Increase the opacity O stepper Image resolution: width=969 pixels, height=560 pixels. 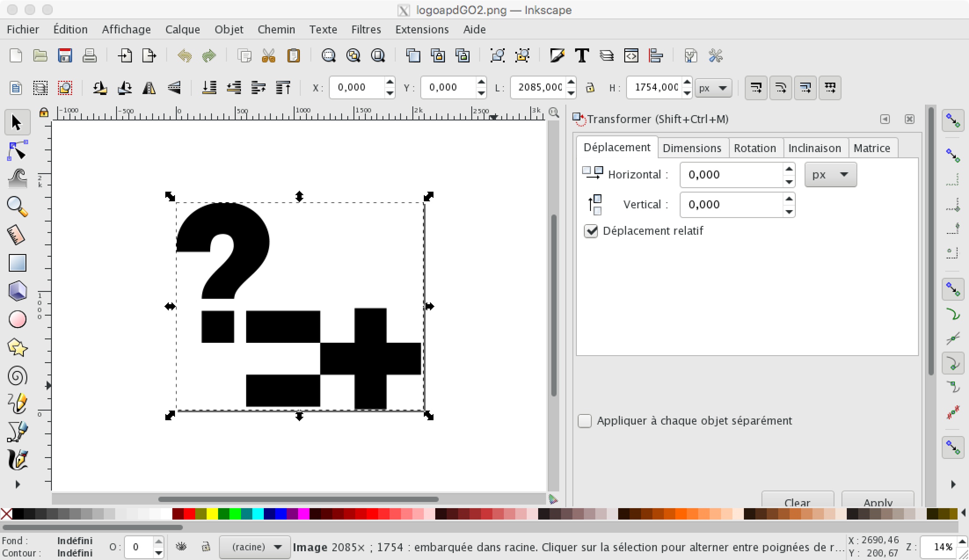(159, 541)
